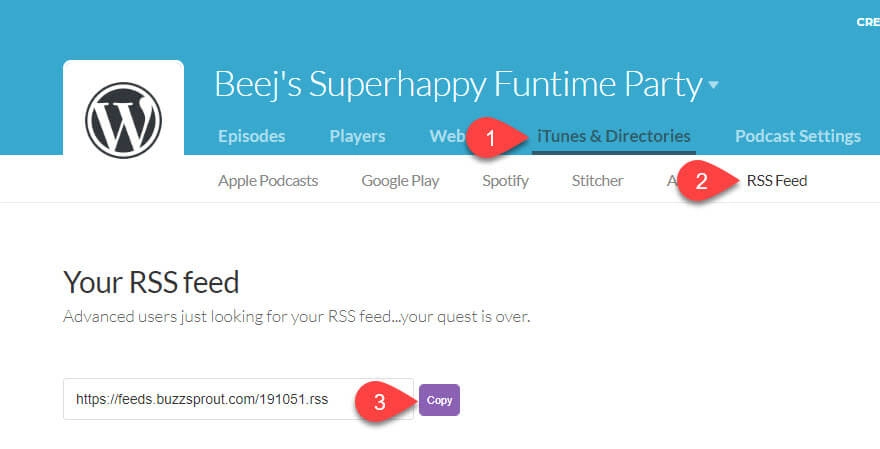
Task: Select the RSS Feed sub-tab
Action: 776,181
